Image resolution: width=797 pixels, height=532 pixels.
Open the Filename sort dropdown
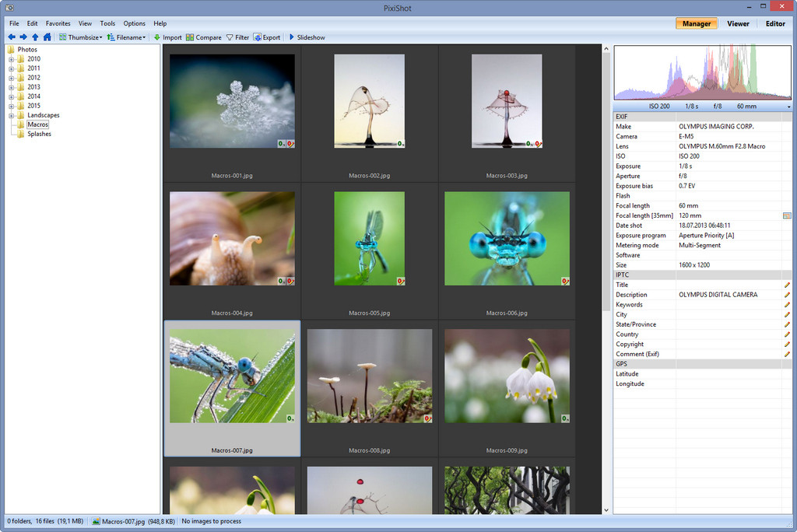pos(126,37)
